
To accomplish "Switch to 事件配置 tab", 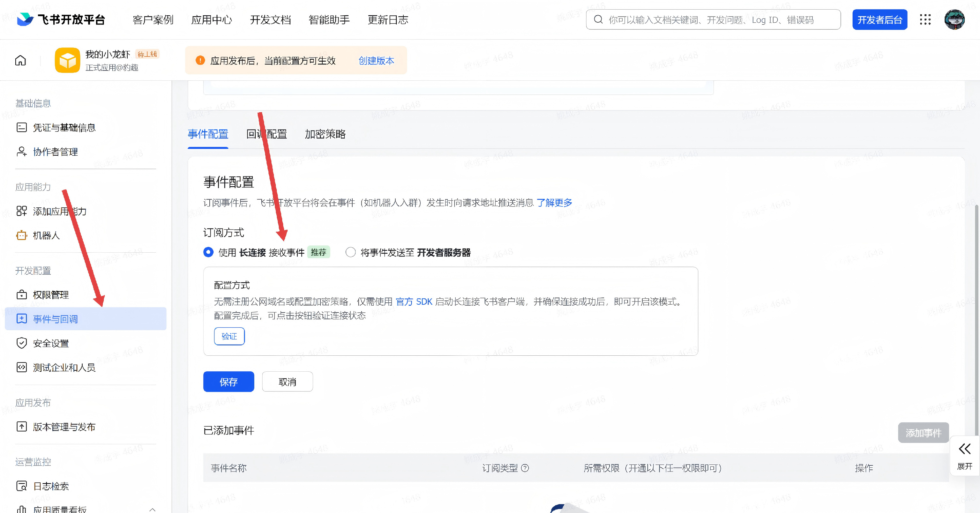I will coord(208,134).
